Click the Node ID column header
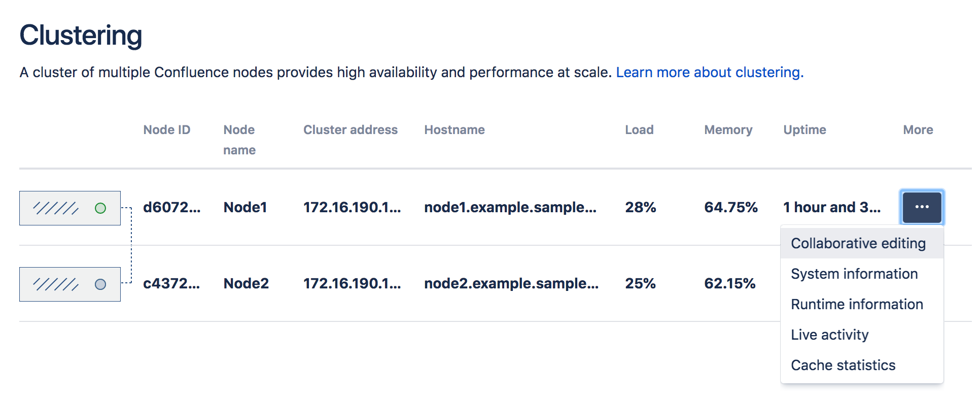The image size is (980, 393). pyautogui.click(x=167, y=129)
